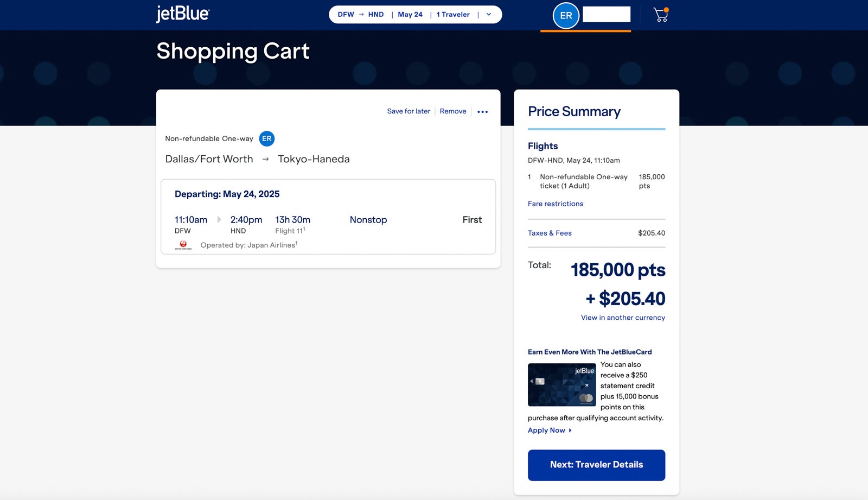Click Departing: May 24, 2025 text
This screenshot has height=500, width=868.
coord(227,194)
